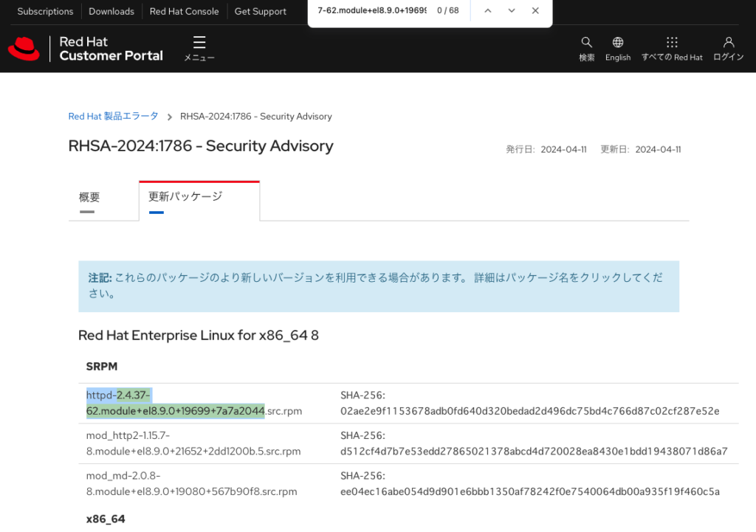Jump to previous search match with up arrow
756x532 pixels.
[x=488, y=11]
